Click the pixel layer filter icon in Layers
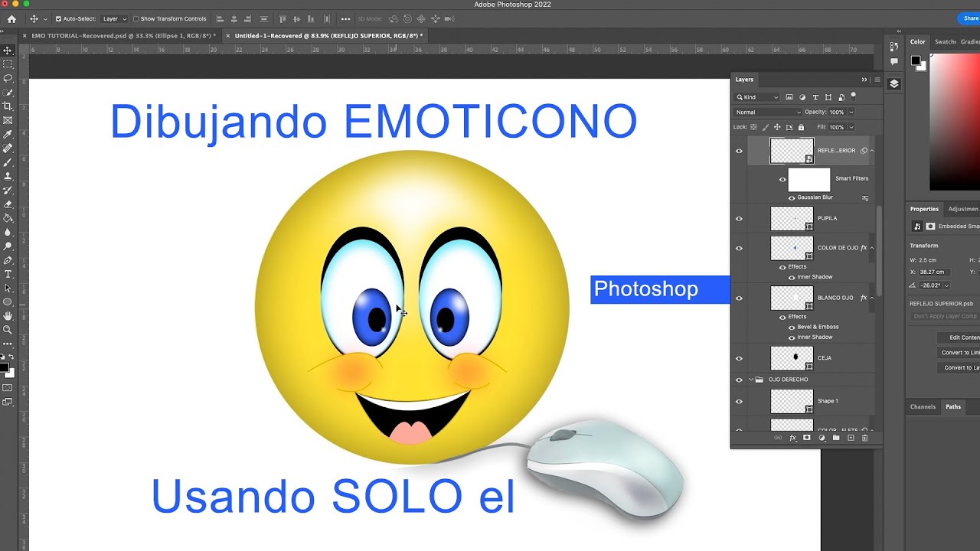 790,97
